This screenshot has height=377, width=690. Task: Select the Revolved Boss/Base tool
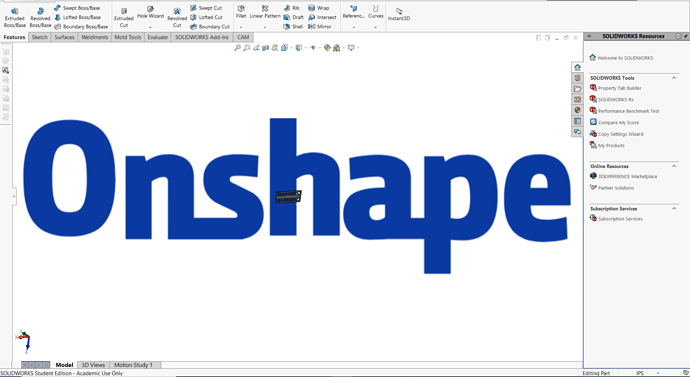point(40,17)
